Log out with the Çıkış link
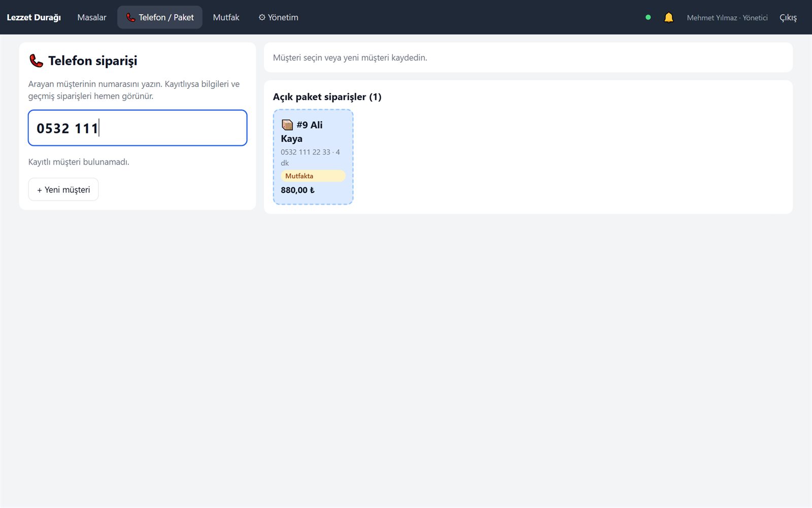This screenshot has height=508, width=812. tap(788, 17)
